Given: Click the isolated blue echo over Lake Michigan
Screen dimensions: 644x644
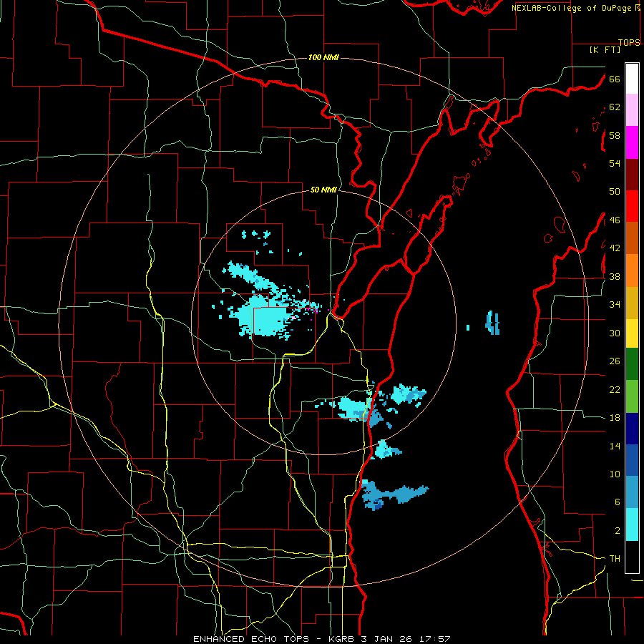Looking at the screenshot, I should click(492, 323).
